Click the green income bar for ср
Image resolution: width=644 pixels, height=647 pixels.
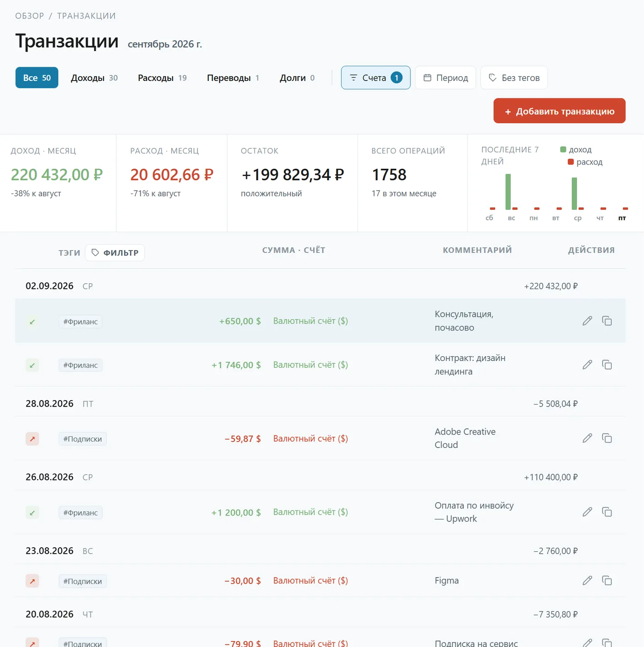(x=575, y=194)
